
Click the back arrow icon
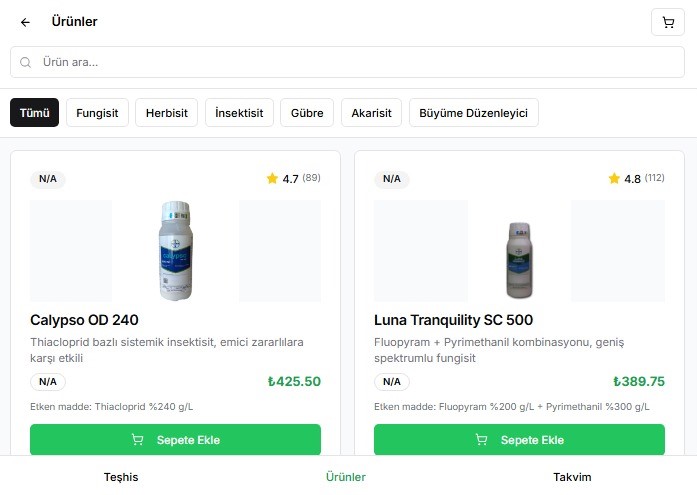tap(26, 22)
